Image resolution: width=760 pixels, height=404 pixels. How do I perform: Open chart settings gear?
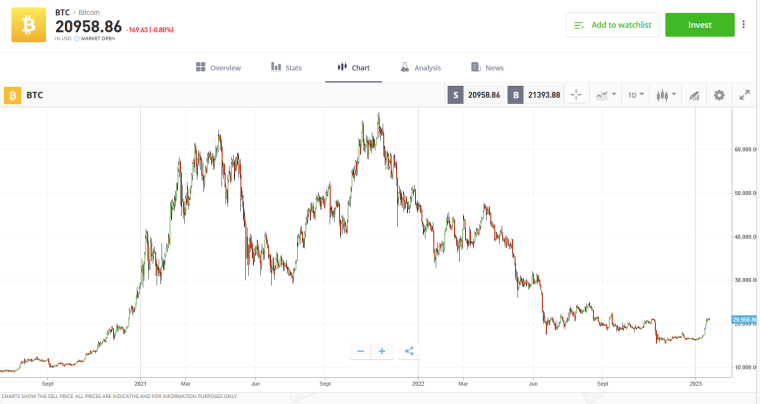(719, 95)
